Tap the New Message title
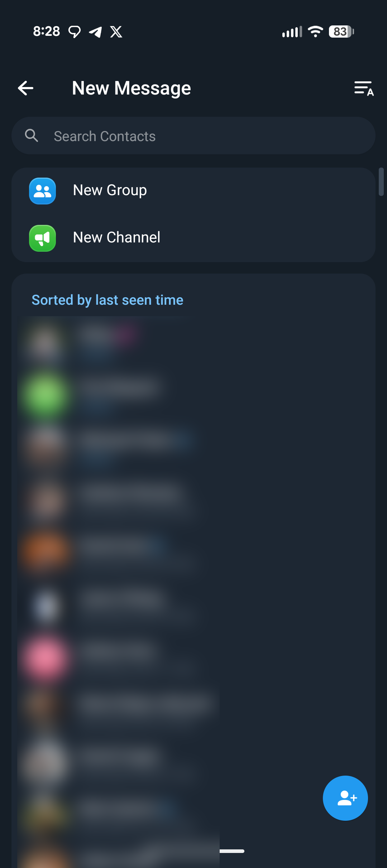This screenshot has height=868, width=387. point(132,88)
